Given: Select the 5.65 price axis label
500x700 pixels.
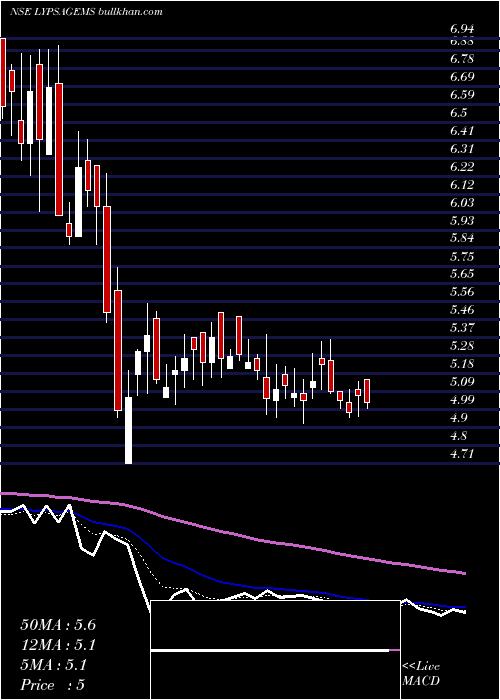Looking at the screenshot, I should coord(462,274).
